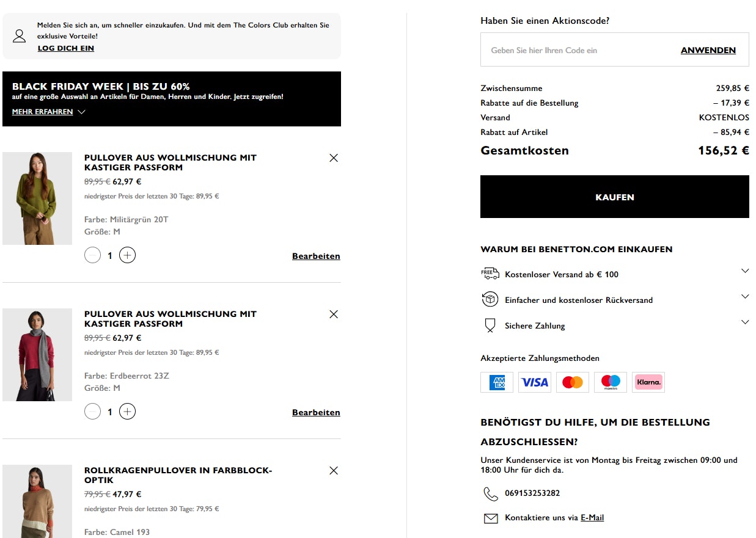
Task: Click the envelope email icon
Action: [x=491, y=518]
